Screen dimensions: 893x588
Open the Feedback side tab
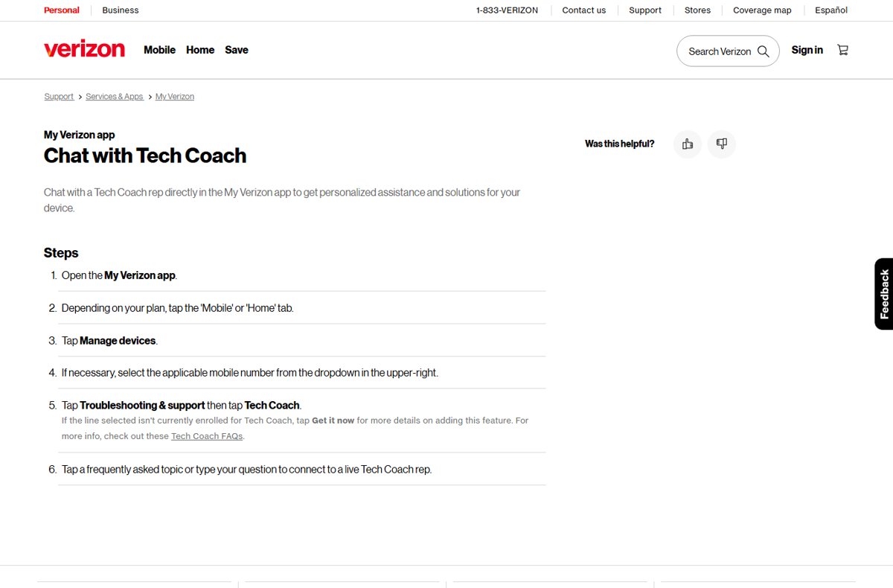click(x=884, y=294)
